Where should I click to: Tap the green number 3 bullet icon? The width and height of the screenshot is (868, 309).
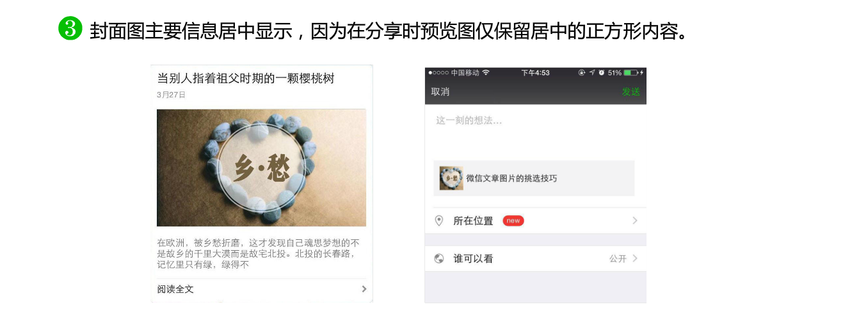pos(70,28)
